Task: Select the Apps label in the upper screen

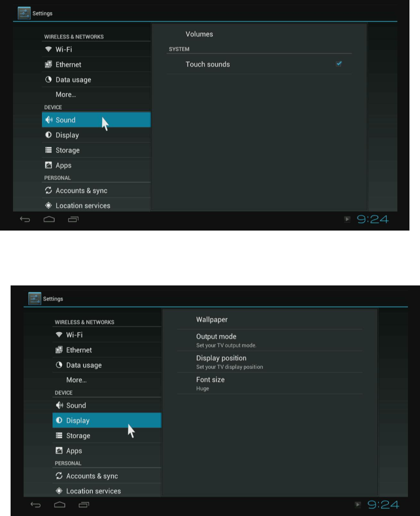Action: [64, 166]
